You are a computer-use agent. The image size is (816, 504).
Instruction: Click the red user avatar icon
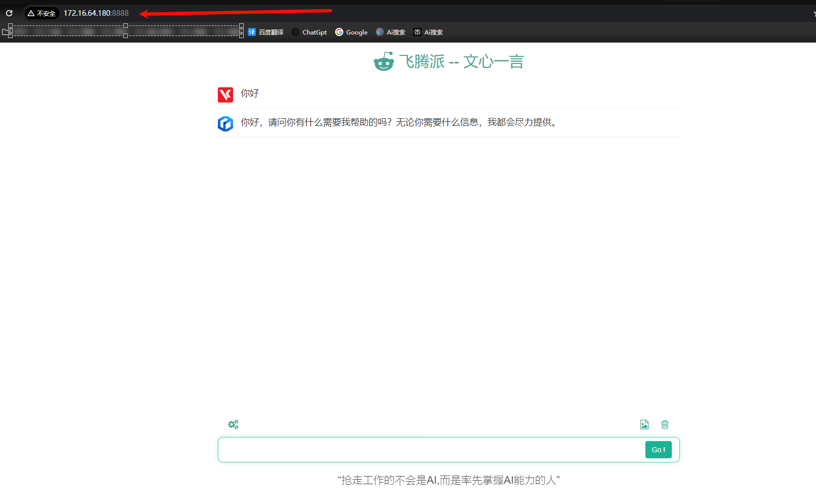tap(225, 94)
